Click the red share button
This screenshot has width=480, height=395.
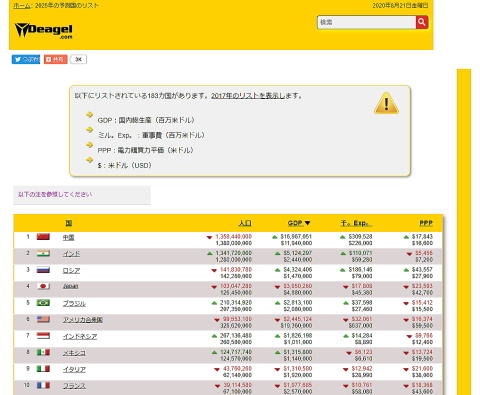pyautogui.click(x=55, y=59)
